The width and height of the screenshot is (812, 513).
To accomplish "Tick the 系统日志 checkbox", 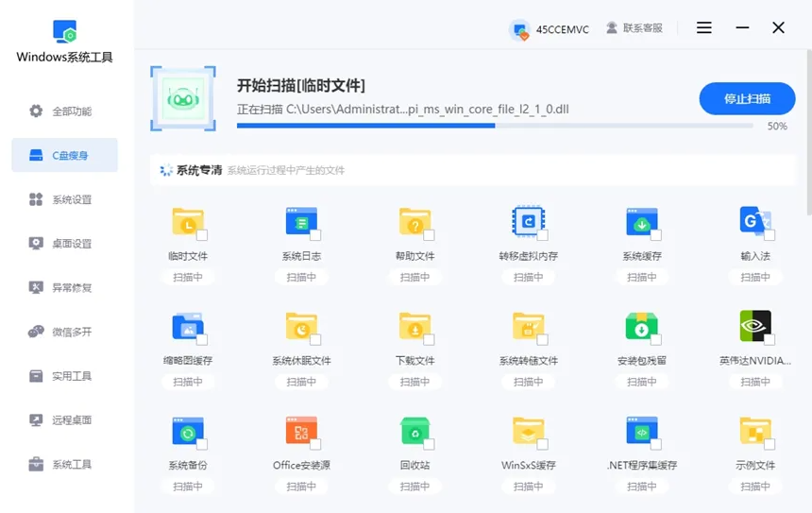I will [x=315, y=235].
